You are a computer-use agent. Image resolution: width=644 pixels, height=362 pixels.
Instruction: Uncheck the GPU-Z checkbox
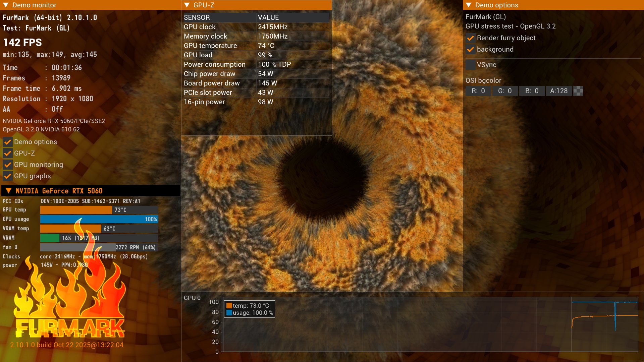pyautogui.click(x=7, y=153)
